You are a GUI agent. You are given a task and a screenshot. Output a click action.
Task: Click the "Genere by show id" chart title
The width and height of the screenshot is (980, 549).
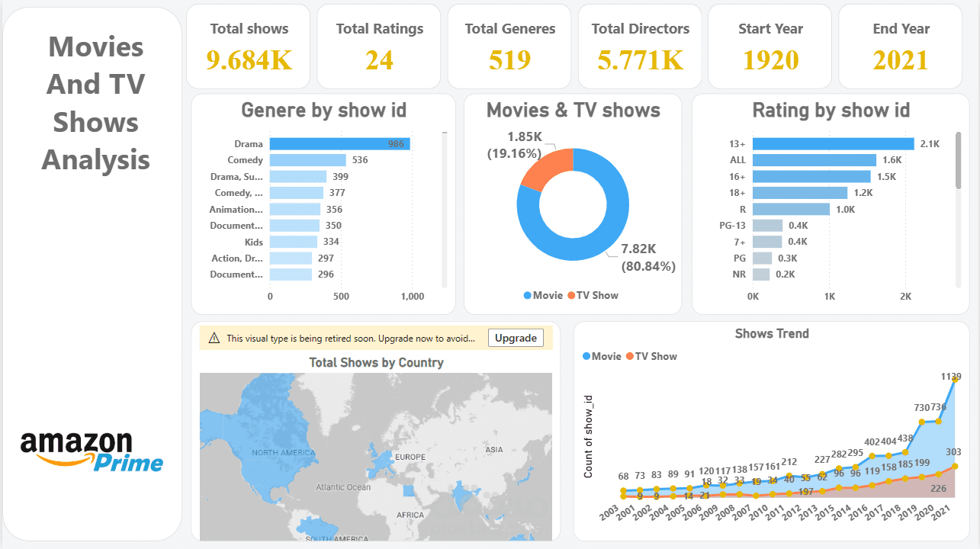pos(323,111)
